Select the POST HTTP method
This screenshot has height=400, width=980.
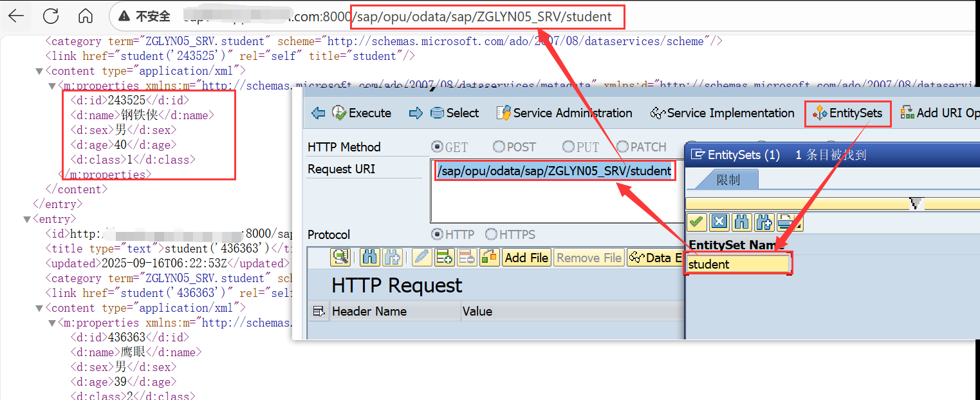point(513,148)
